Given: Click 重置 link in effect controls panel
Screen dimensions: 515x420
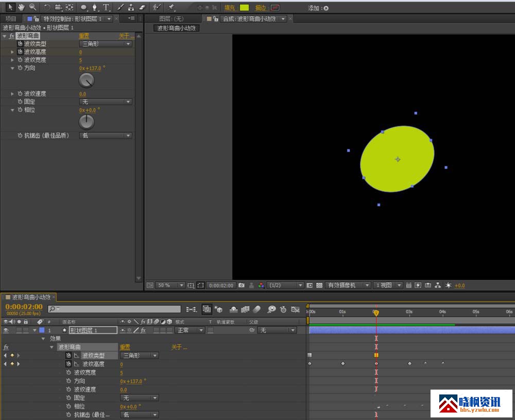Looking at the screenshot, I should coord(84,36).
